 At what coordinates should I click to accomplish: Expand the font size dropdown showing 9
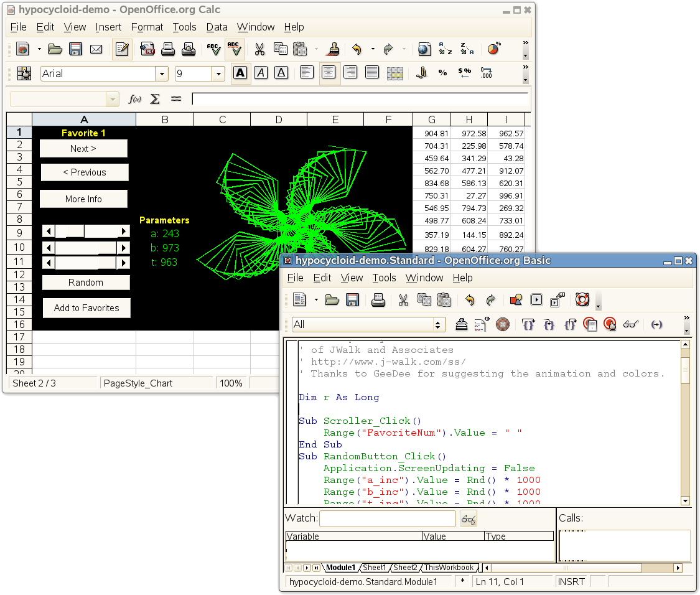pyautogui.click(x=218, y=73)
